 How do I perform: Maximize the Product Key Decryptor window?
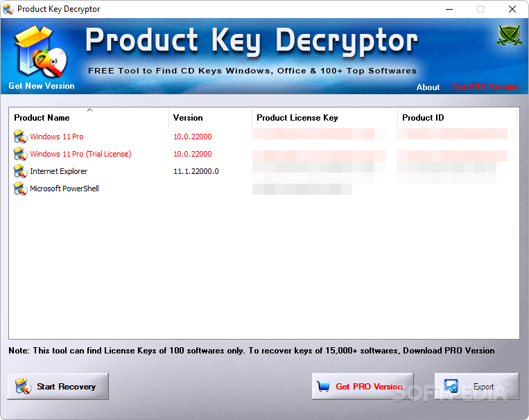[480, 9]
